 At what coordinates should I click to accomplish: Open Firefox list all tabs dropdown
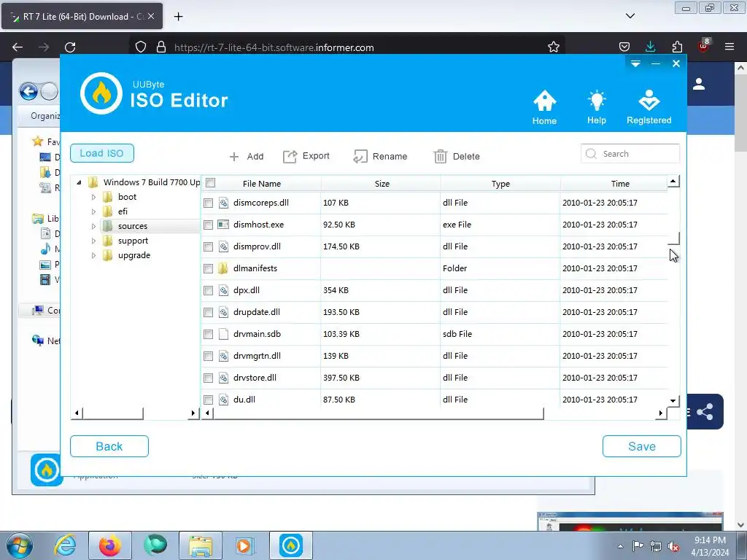(x=630, y=16)
